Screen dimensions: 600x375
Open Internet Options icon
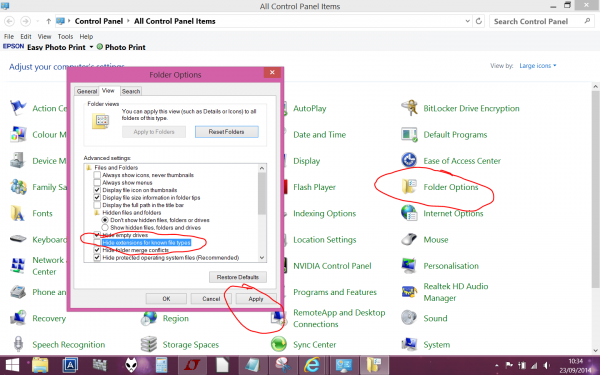409,213
